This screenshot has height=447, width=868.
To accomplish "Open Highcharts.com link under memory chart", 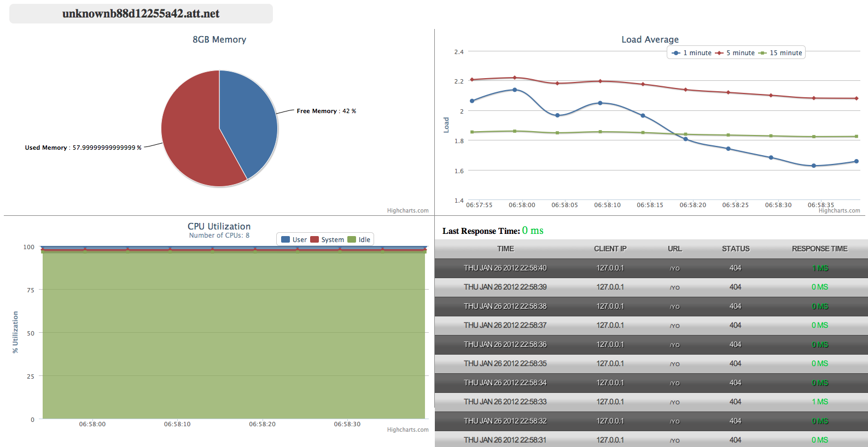I will [407, 210].
